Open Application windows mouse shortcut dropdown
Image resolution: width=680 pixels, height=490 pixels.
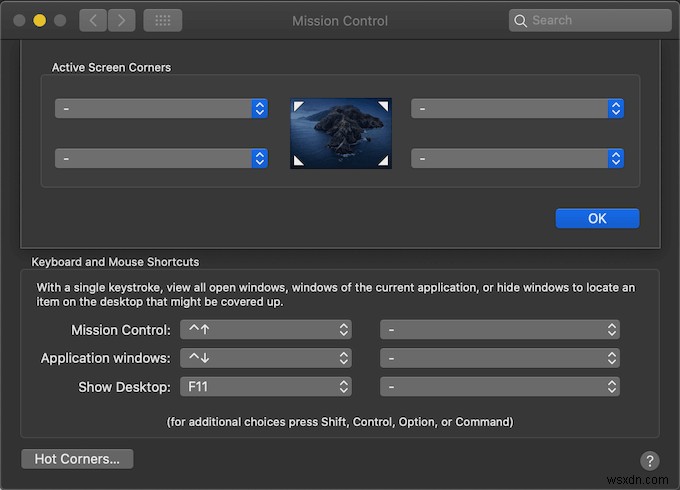[500, 358]
